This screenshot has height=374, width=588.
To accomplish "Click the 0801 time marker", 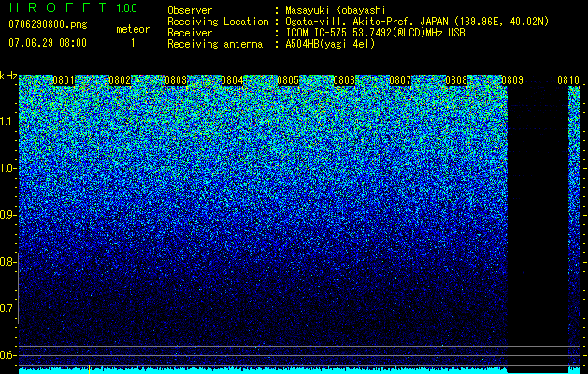I will [x=64, y=80].
